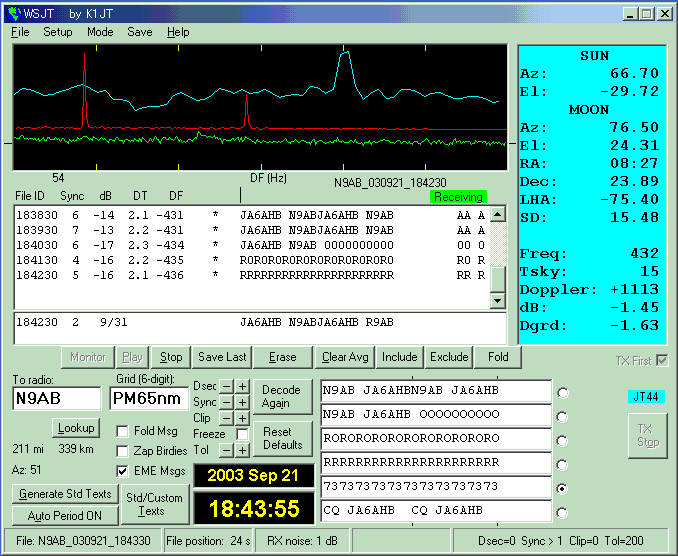Uncheck the EME Msgs checkbox
The height and width of the screenshot is (556, 678).
(123, 471)
